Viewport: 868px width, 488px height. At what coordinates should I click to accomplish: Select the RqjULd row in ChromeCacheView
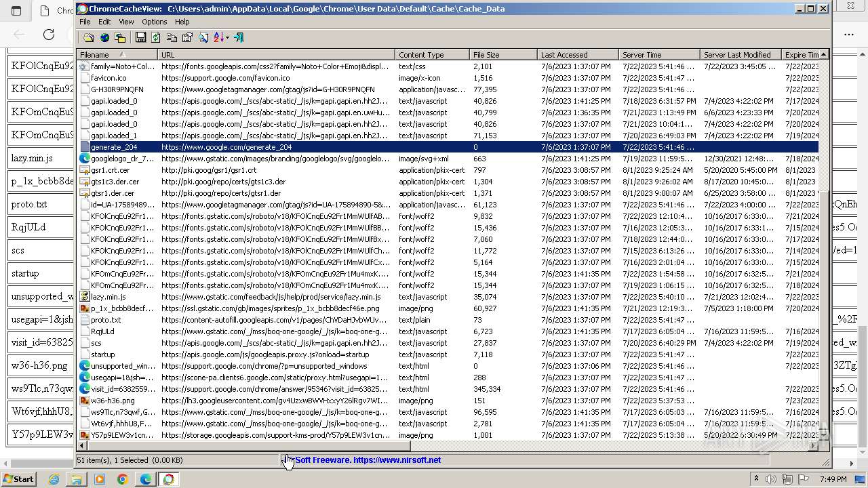(x=448, y=331)
